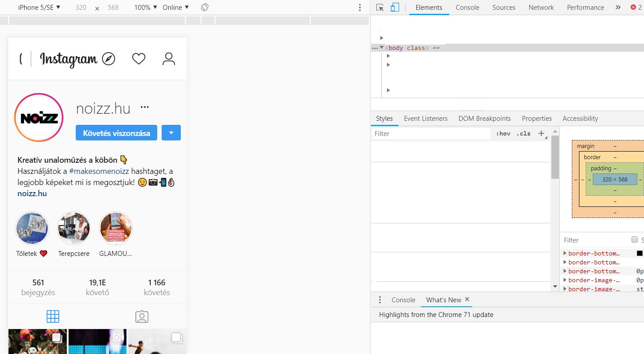Screen dimensions: 644x354
Task: Click border-bottom black color swatch
Action: pyautogui.click(x=640, y=253)
